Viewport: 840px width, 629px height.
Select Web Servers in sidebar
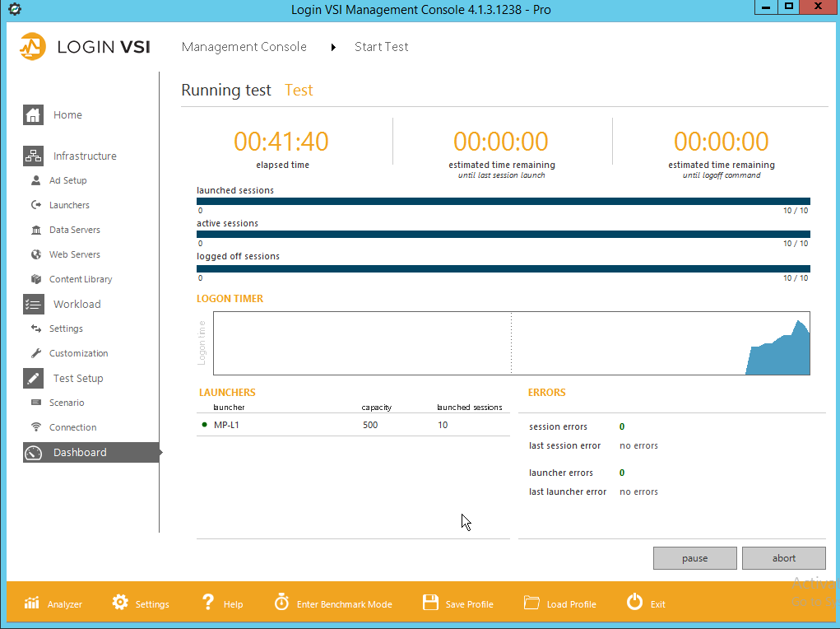point(75,254)
